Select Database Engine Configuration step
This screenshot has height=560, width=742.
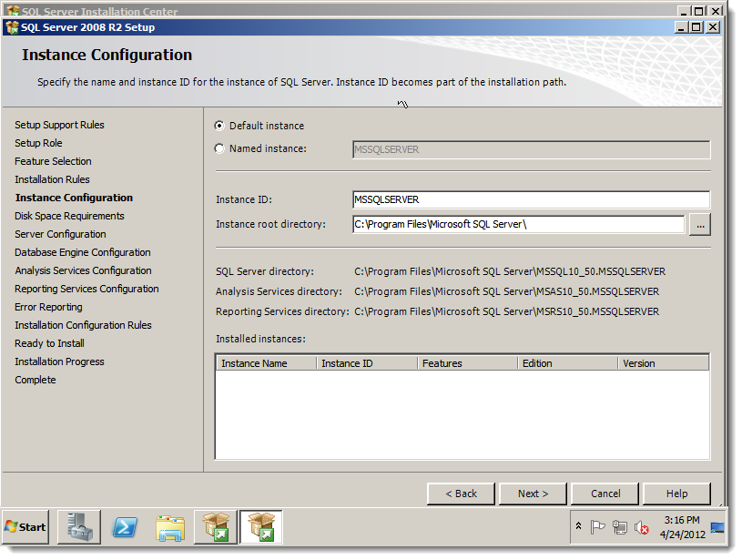[x=83, y=252]
